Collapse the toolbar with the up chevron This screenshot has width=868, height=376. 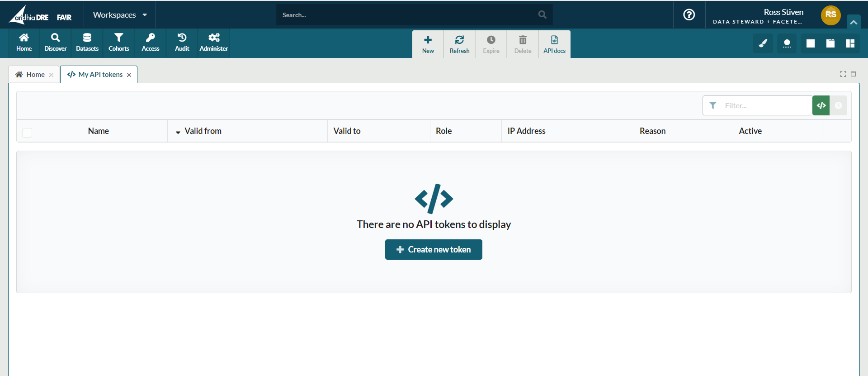click(854, 22)
